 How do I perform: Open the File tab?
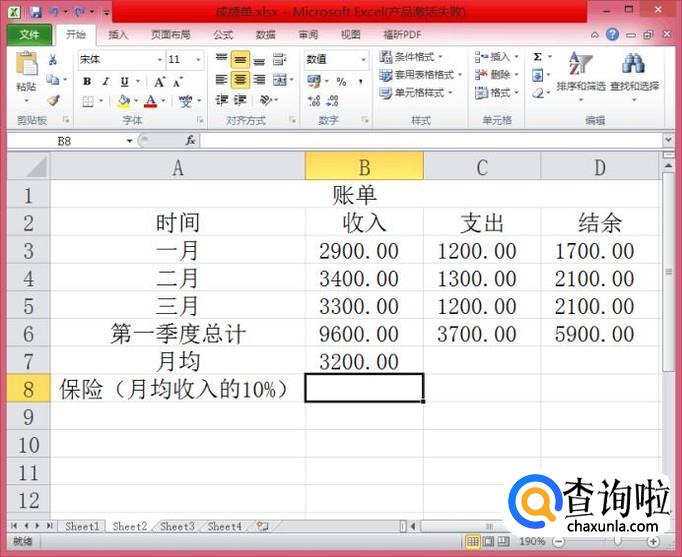pos(30,35)
